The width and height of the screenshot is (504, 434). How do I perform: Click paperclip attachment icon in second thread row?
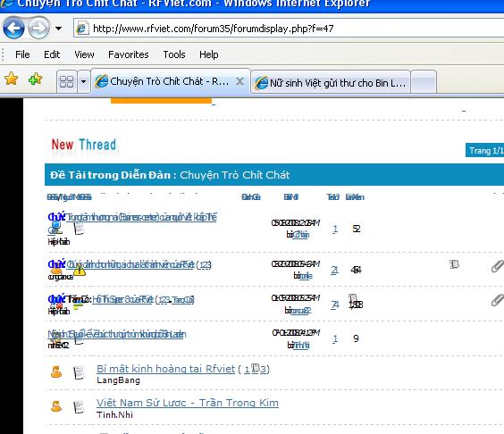point(497,267)
